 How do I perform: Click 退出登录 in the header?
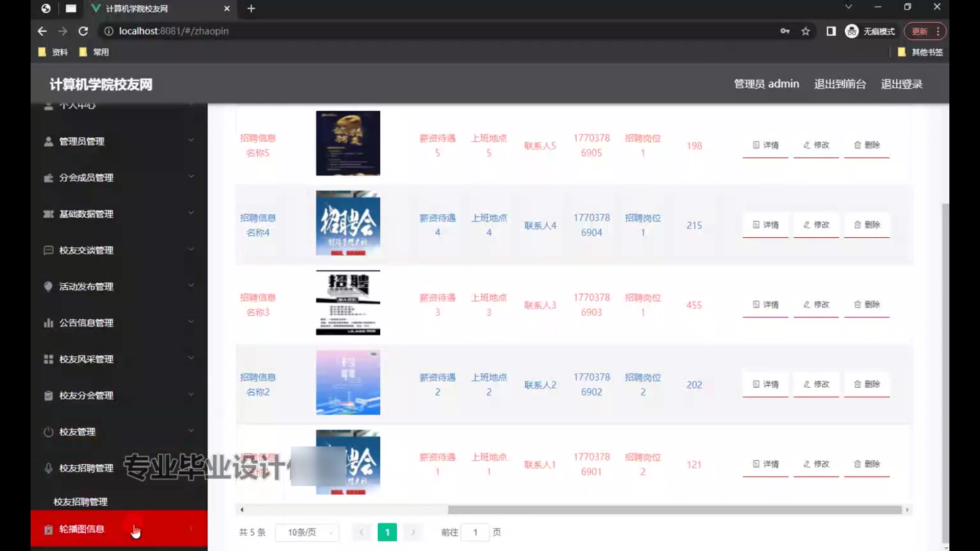click(x=901, y=84)
